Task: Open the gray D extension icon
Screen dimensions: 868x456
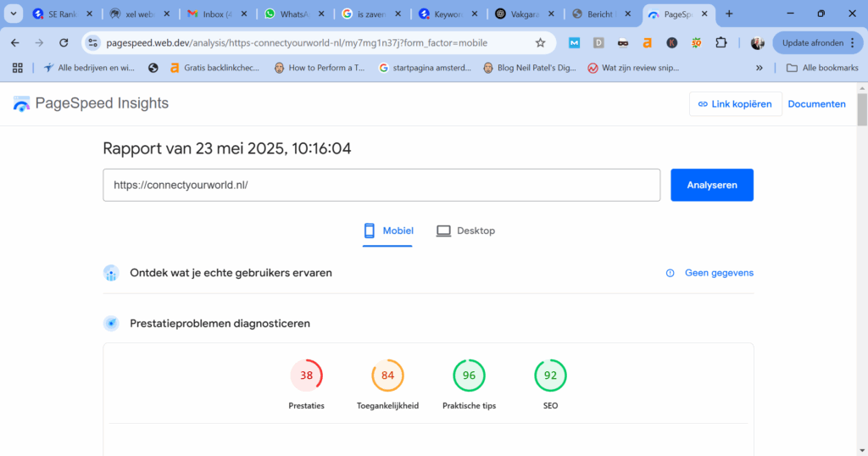Action: [598, 42]
